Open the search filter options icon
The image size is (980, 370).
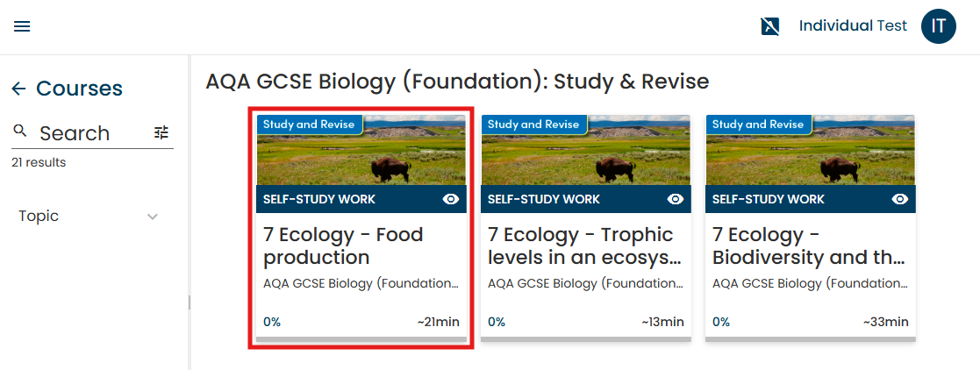(161, 132)
